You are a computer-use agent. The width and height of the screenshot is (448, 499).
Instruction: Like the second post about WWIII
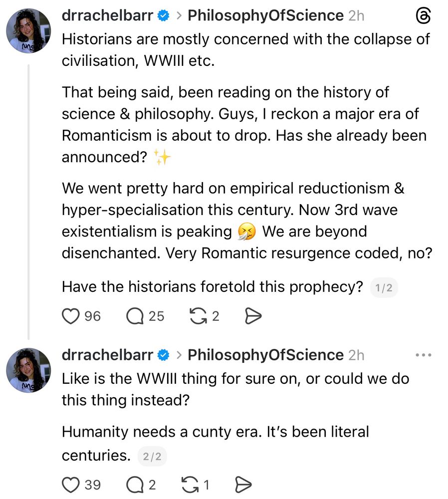tap(71, 484)
